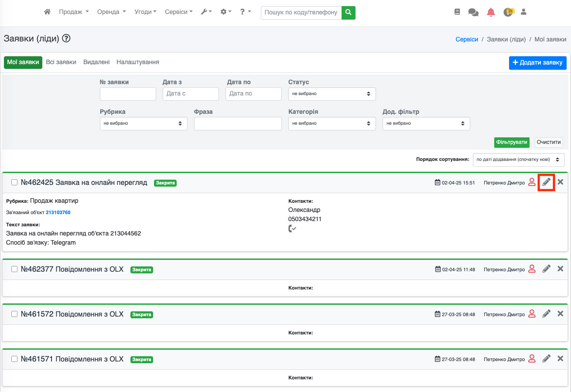Click phone call icon under Олександр contact
The width and height of the screenshot is (571, 392).
(292, 228)
